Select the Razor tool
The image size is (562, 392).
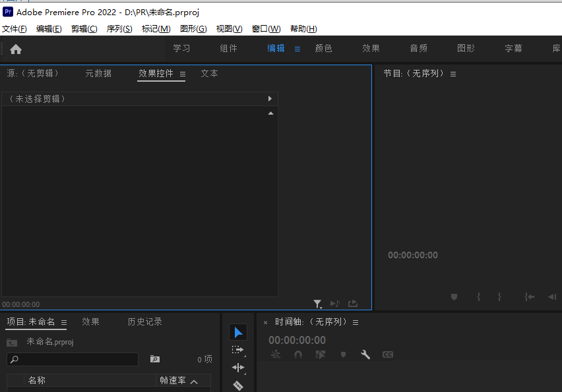click(x=238, y=385)
